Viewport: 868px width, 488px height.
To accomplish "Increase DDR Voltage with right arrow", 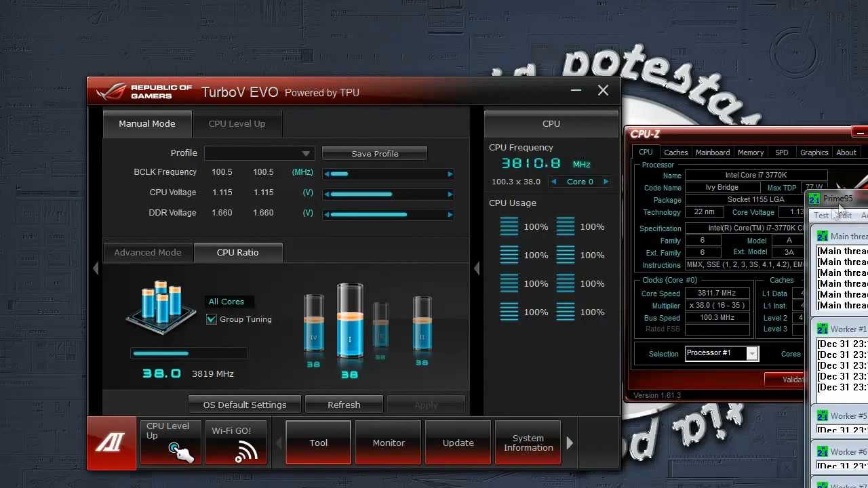I will point(450,215).
